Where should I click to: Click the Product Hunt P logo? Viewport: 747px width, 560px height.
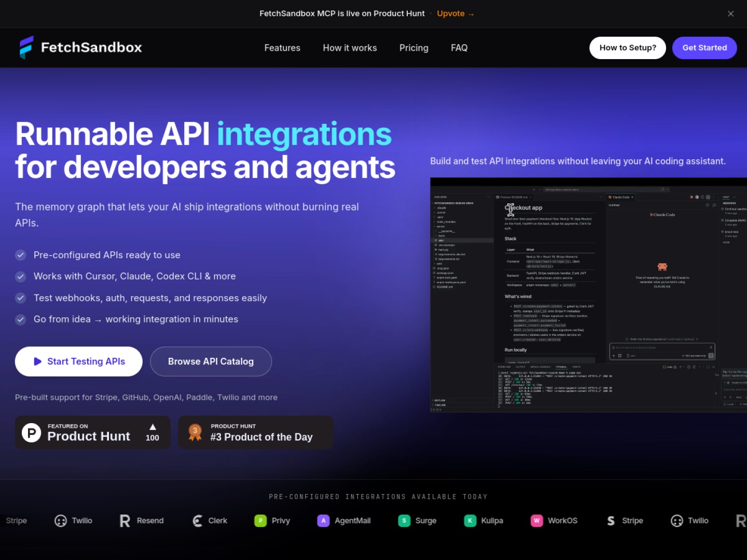[x=32, y=432]
